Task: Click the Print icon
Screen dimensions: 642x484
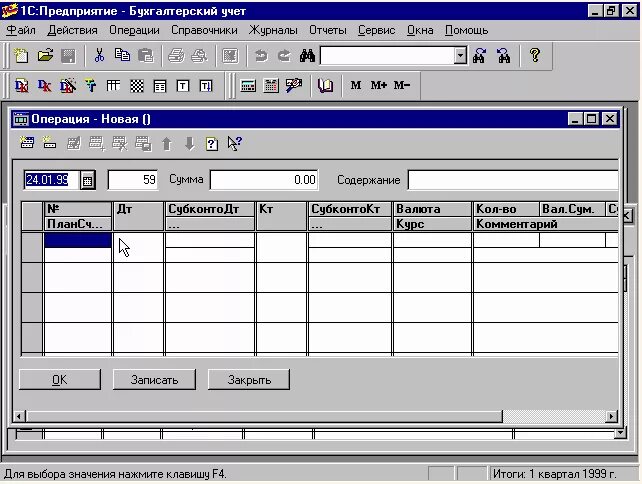Action: [x=176, y=55]
